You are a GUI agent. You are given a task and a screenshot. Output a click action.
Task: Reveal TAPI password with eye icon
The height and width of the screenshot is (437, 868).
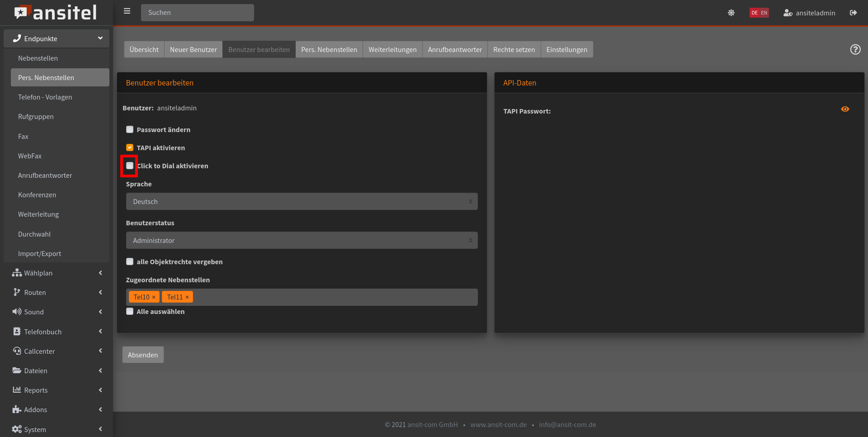click(x=844, y=109)
